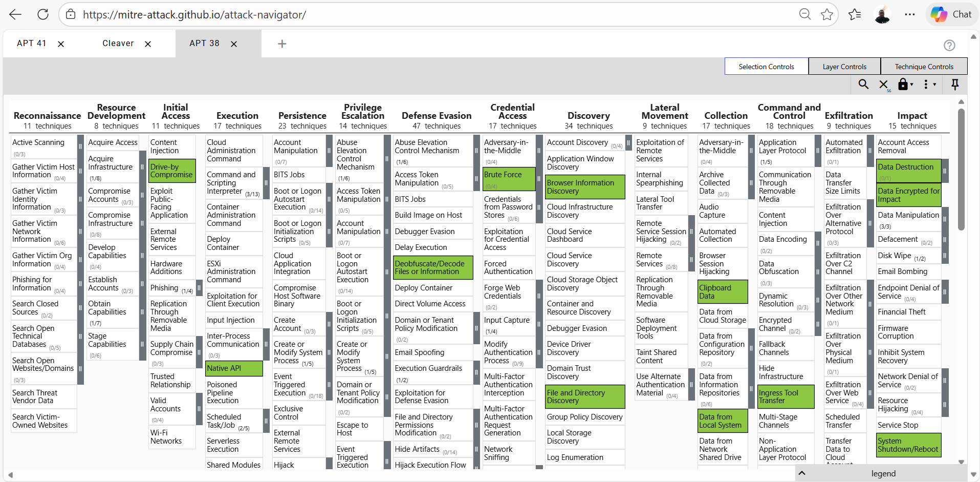This screenshot has height=482, width=980.
Task: Open the technique search magnifier tool
Action: tap(863, 85)
